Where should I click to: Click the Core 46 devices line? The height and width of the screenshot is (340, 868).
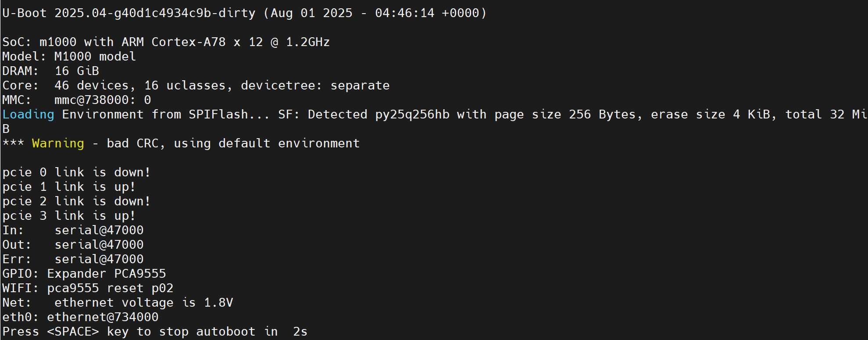tap(196, 86)
